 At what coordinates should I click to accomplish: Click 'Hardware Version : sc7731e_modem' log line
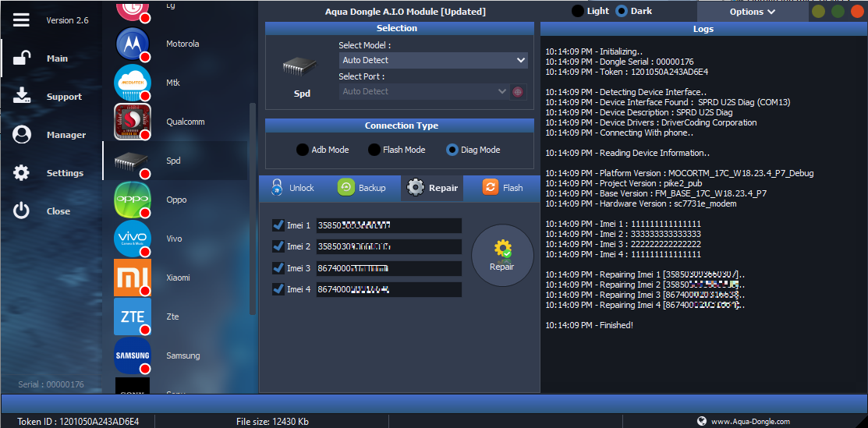click(641, 203)
